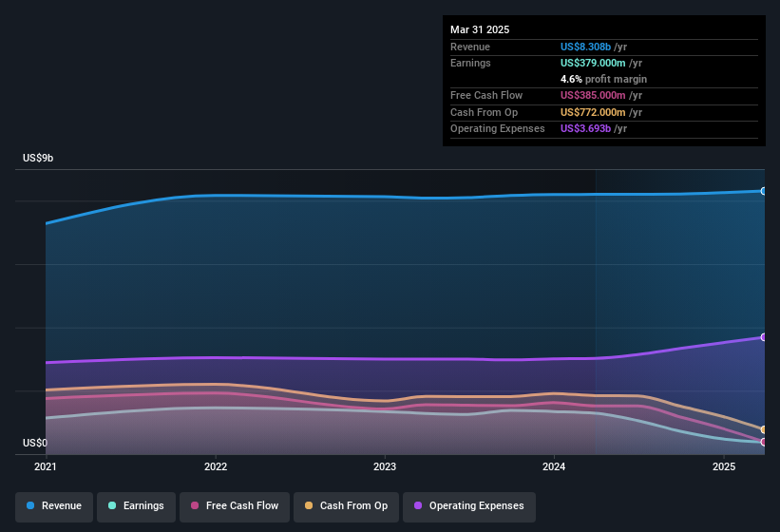Viewport: 780px width, 532px height.
Task: Click the 2021 x-axis label
Action: click(x=46, y=466)
